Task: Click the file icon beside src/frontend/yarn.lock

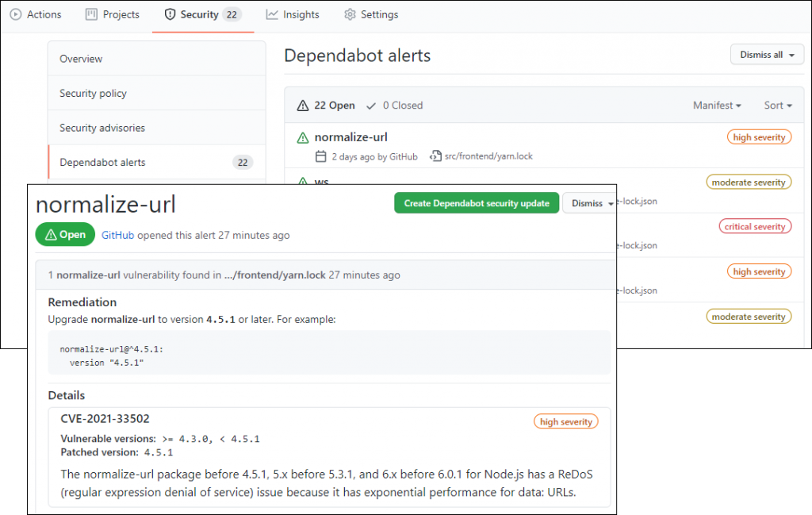Action: (435, 156)
